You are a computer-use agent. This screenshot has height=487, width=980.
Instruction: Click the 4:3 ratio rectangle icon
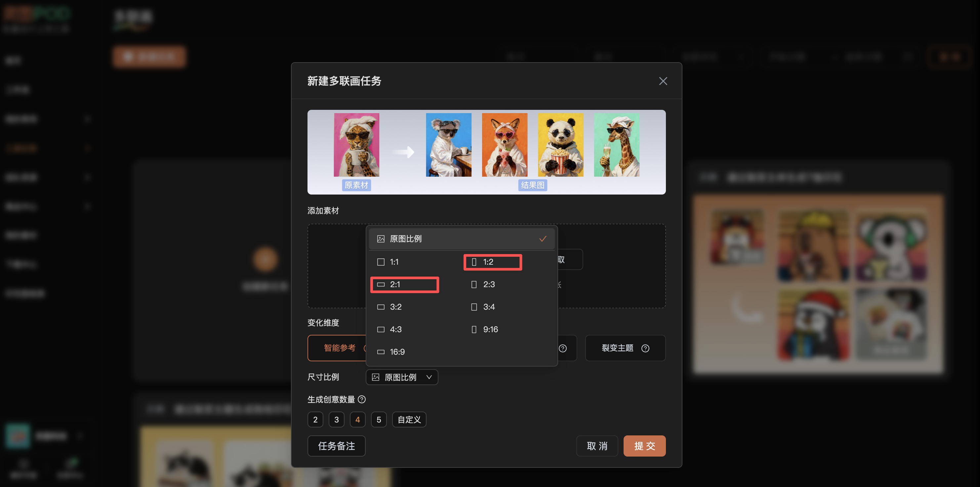click(381, 330)
